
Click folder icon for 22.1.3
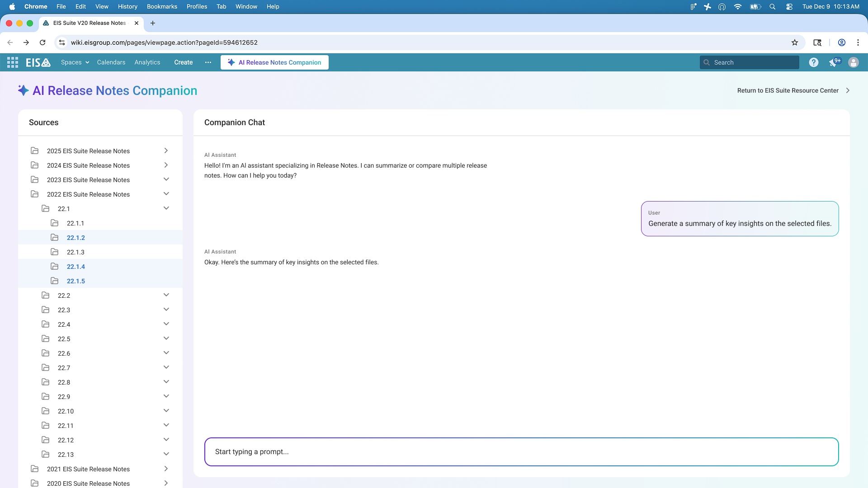(x=55, y=252)
